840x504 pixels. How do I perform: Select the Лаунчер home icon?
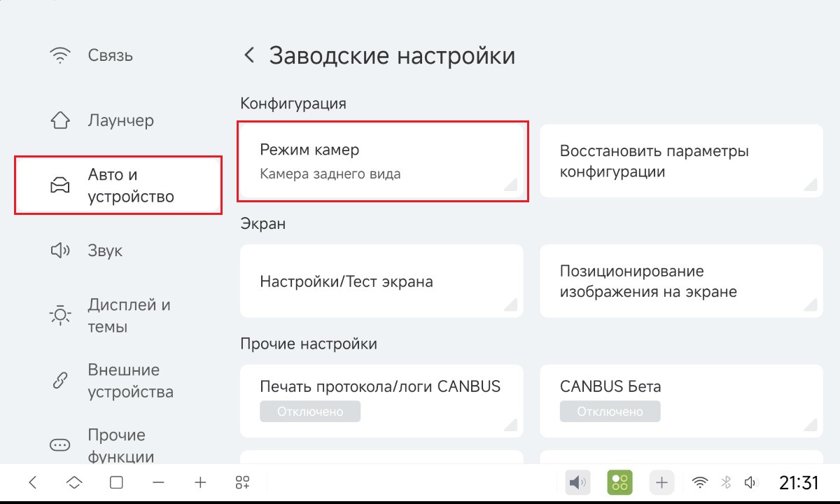coord(60,120)
